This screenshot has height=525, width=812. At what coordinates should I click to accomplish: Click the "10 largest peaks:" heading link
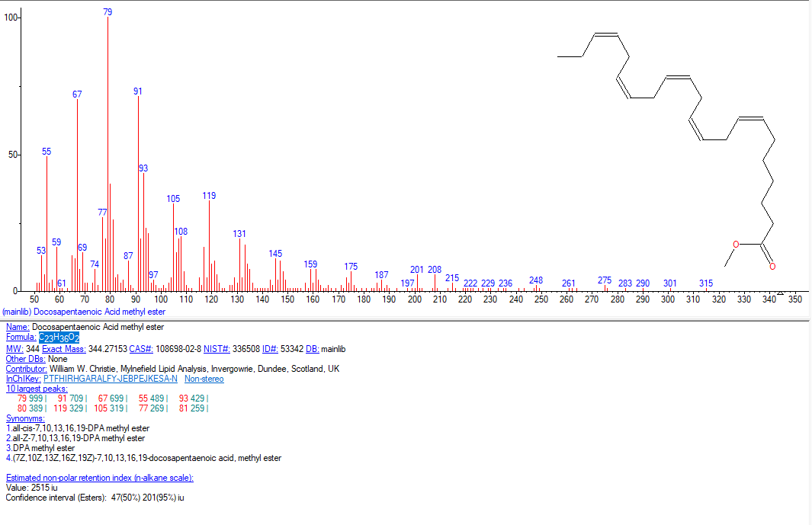37,389
